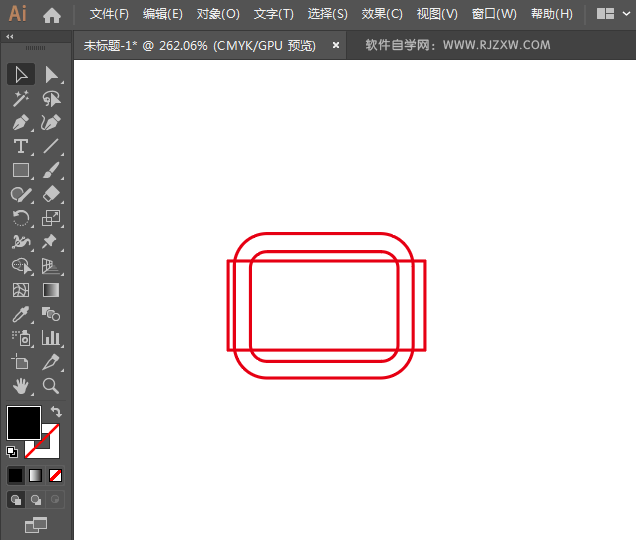This screenshot has height=540, width=636.
Task: Switch to the 未标题-1* document tab
Action: (200, 45)
